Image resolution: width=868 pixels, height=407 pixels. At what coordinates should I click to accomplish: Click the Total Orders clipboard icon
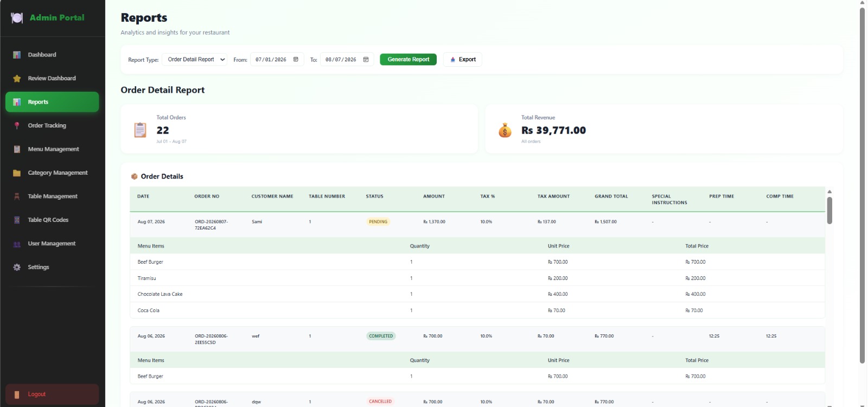coord(140,130)
